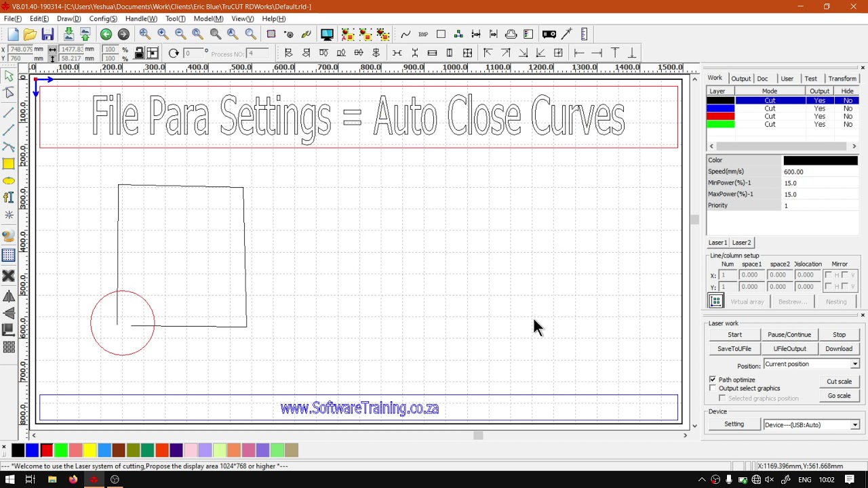868x488 pixels.
Task: Open the Model menu
Action: click(x=208, y=19)
